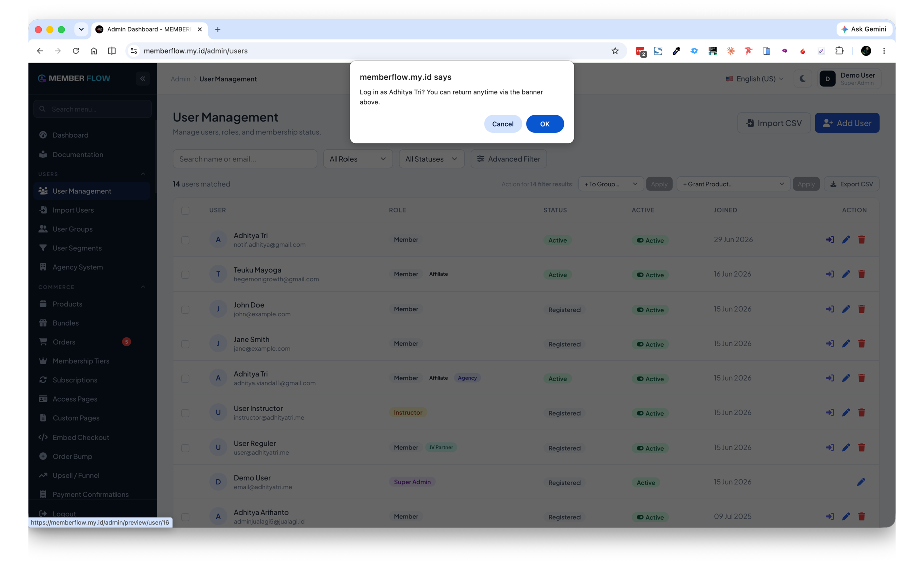Image resolution: width=924 pixels, height=565 pixels.
Task: Open All Roles dropdown
Action: tap(358, 159)
